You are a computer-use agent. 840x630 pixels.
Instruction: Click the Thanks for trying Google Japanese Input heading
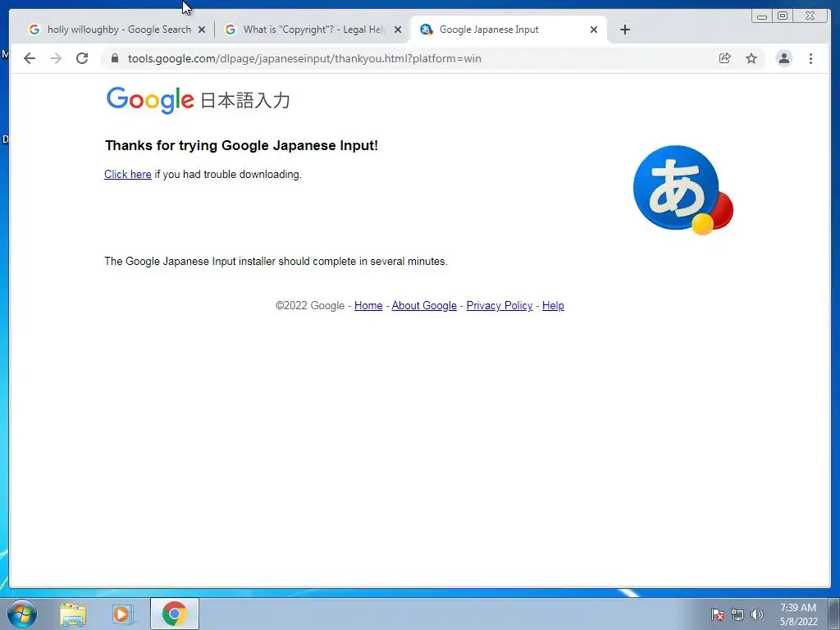(x=242, y=145)
